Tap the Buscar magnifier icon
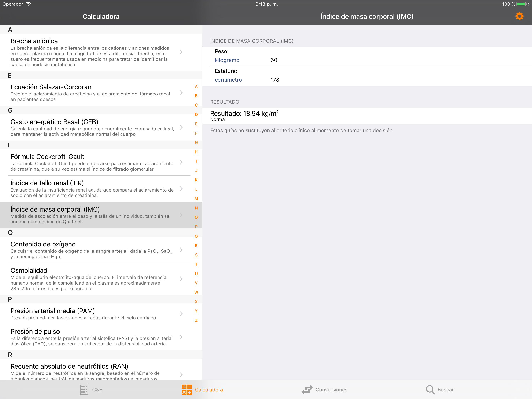 (x=430, y=389)
